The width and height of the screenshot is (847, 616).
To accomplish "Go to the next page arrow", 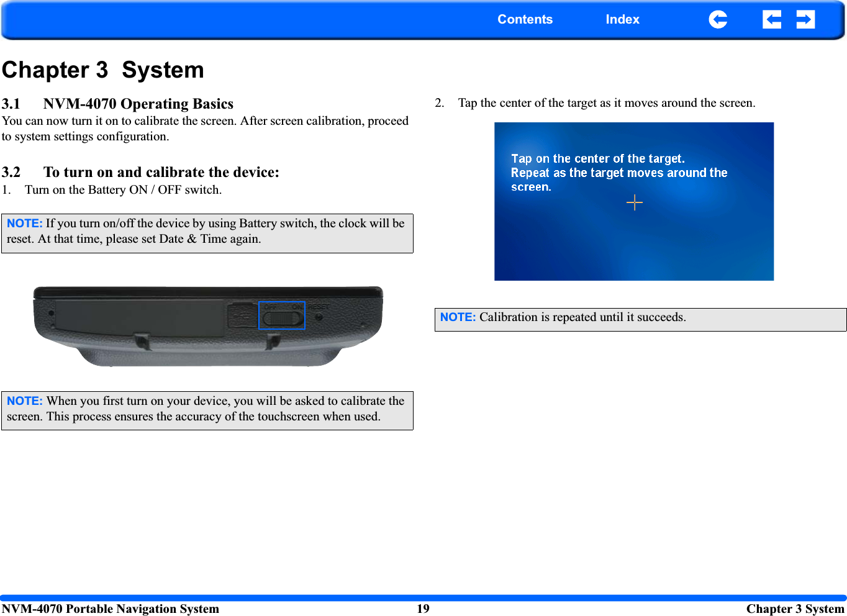I will tap(805, 20).
